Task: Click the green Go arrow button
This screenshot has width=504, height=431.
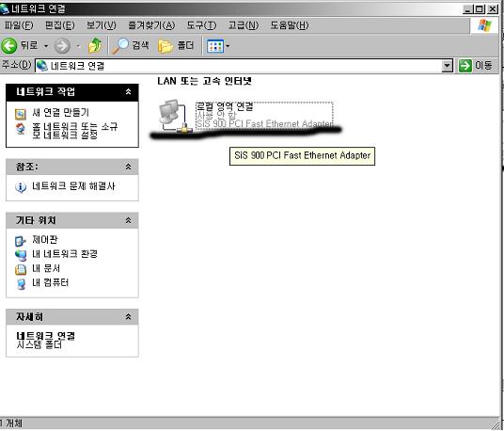Action: tap(465, 66)
